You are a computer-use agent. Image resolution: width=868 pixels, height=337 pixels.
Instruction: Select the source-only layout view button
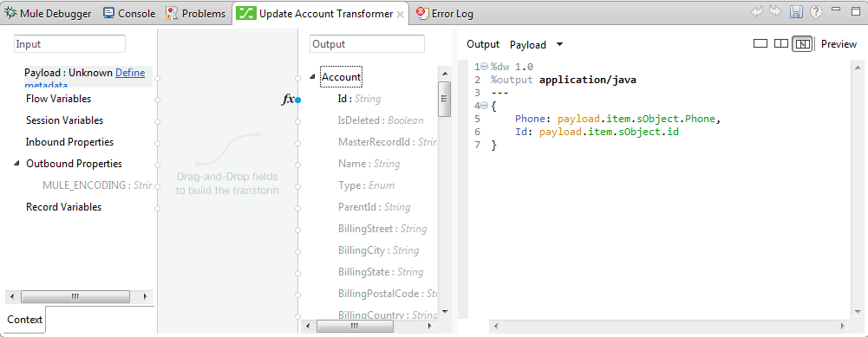tap(802, 43)
